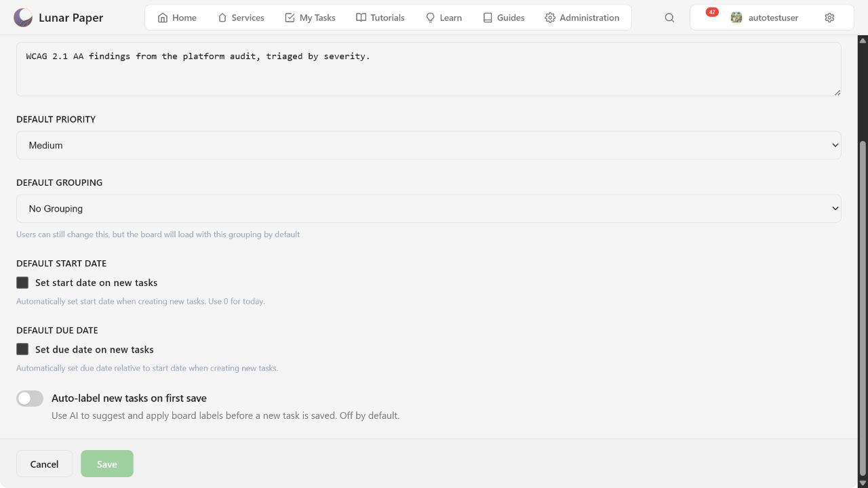Open the Administration navigation item

point(582,18)
